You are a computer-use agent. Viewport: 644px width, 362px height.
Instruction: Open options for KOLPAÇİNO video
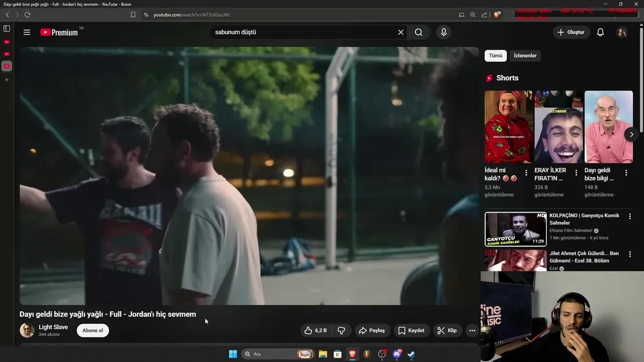coord(629,216)
